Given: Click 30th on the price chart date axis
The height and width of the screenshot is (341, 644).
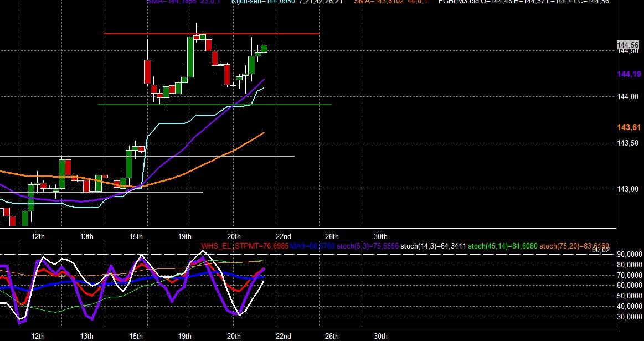Looking at the screenshot, I should click(x=381, y=237).
